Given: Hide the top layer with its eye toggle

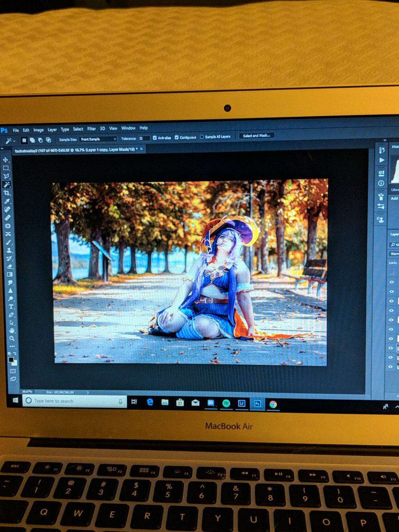Looking at the screenshot, I should pyautogui.click(x=391, y=282).
